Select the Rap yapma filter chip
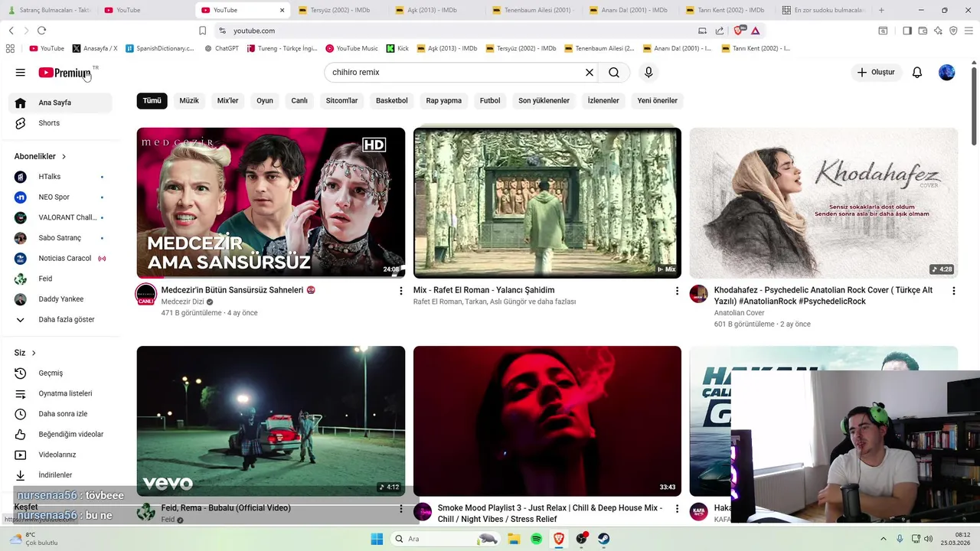The width and height of the screenshot is (980, 551). coord(444,100)
